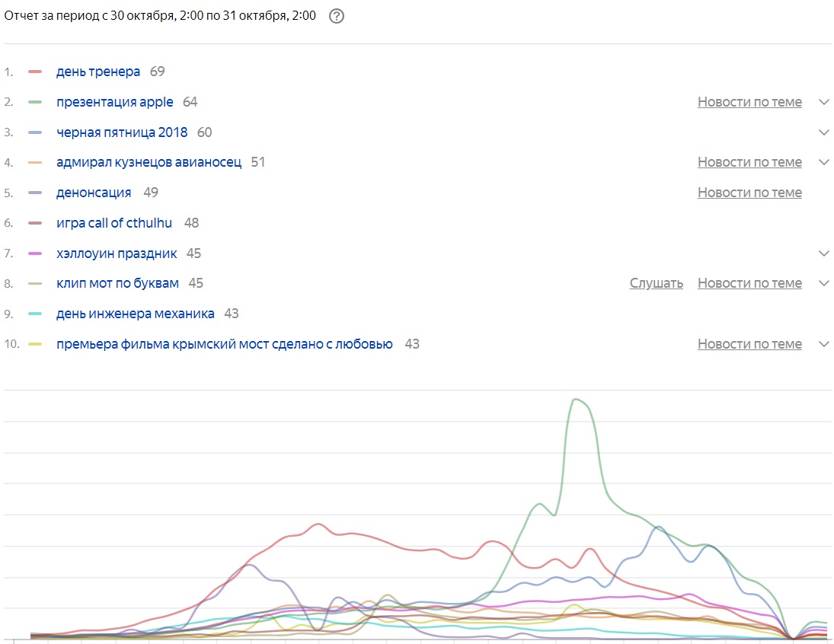Click 'черная пятница 2018' query
834x644 pixels.
coord(122,132)
